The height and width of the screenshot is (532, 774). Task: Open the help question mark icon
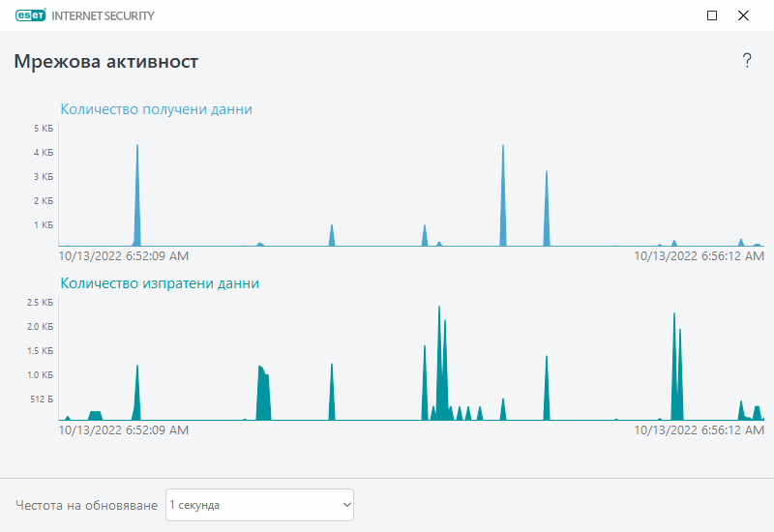747,61
